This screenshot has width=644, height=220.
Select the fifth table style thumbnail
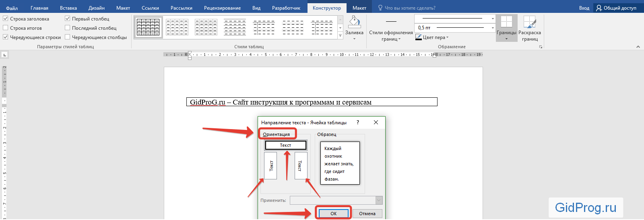(x=264, y=27)
